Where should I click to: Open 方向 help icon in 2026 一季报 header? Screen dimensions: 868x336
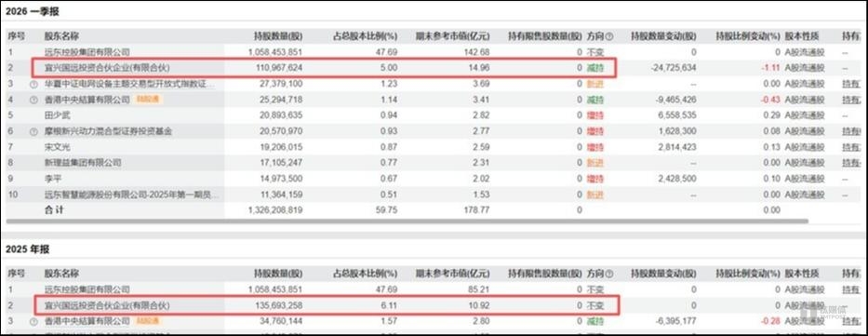[x=609, y=36]
